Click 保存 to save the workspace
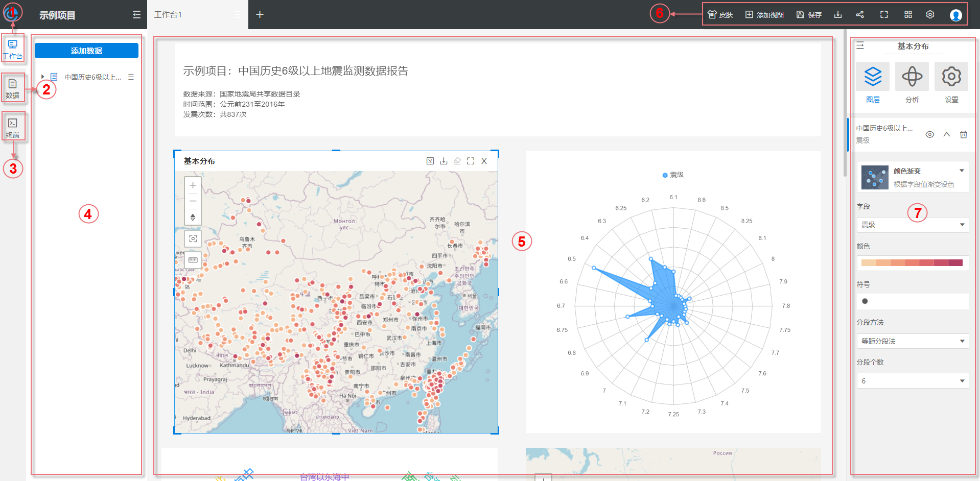The height and width of the screenshot is (481, 980). click(809, 15)
